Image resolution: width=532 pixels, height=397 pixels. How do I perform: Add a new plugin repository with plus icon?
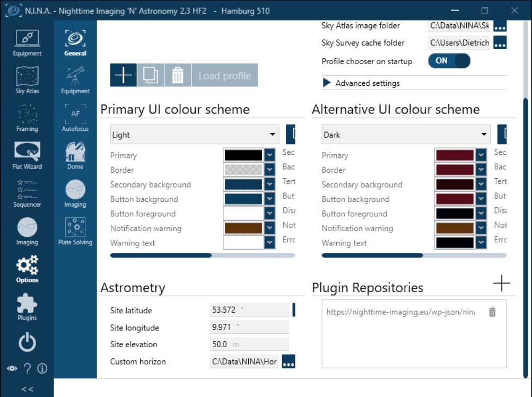coord(501,284)
